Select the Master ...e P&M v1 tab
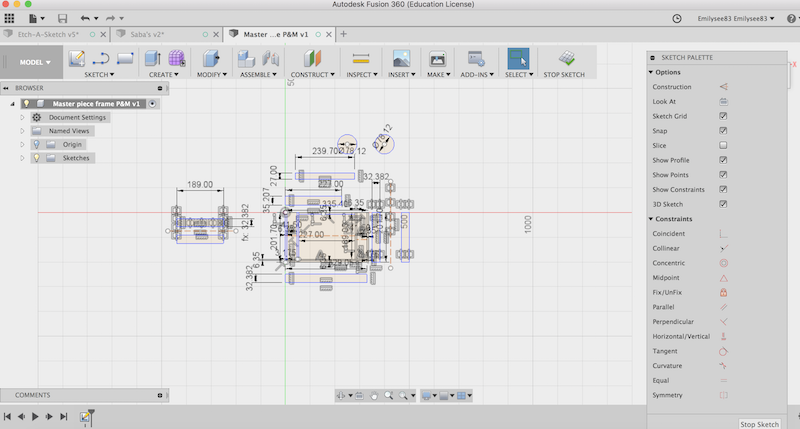Image resolution: width=800 pixels, height=429 pixels. pyautogui.click(x=276, y=35)
